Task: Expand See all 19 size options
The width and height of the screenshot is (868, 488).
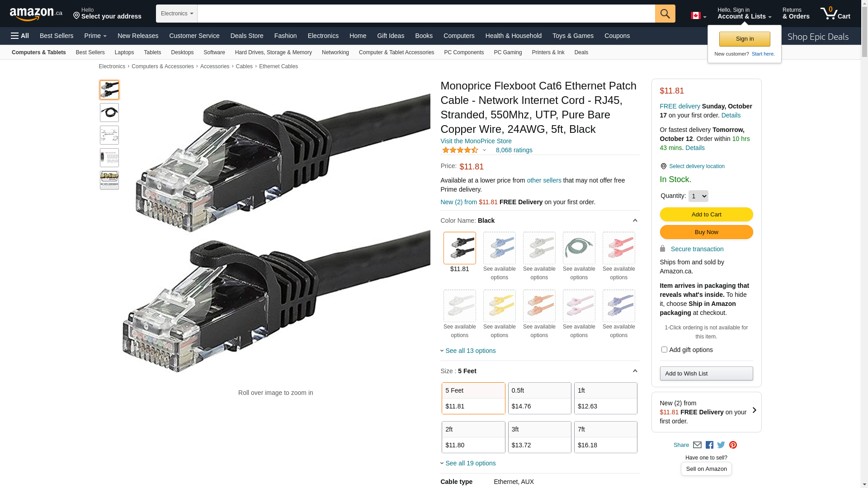Action: [x=470, y=463]
